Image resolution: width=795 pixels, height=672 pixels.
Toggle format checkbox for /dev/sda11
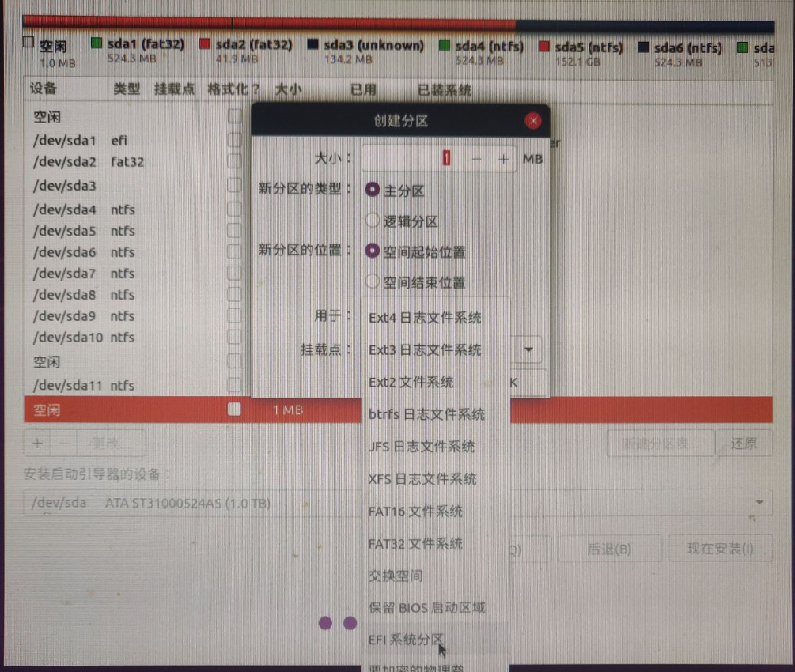234,385
